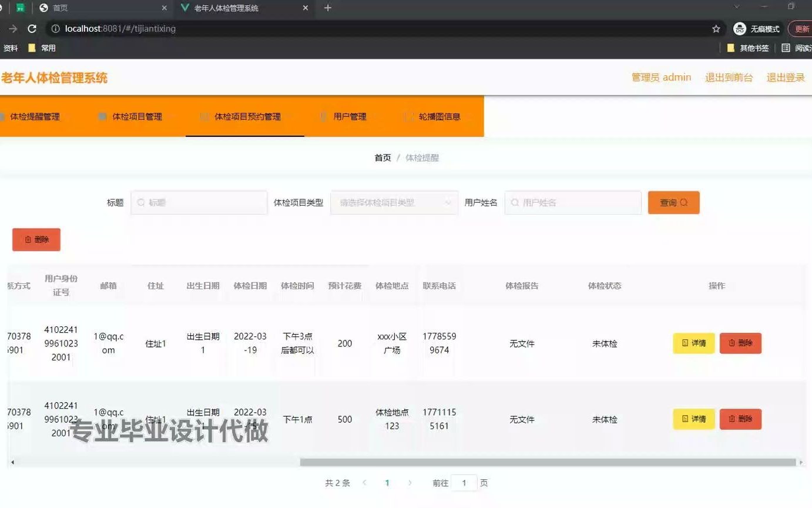
Task: Click the 预计花费 column header
Action: [345, 286]
